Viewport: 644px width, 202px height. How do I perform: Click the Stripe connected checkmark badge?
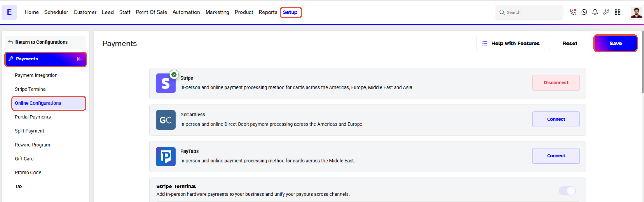[174, 75]
